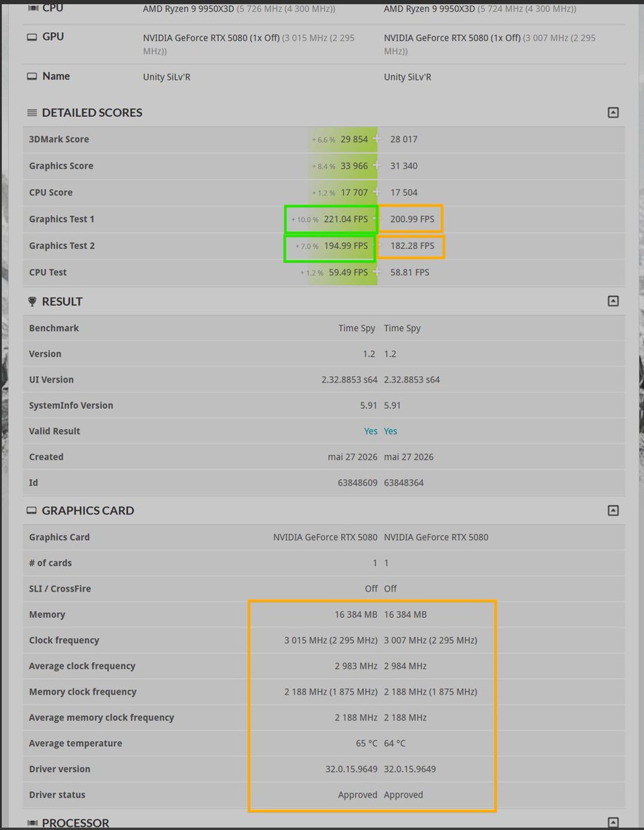Click the 'SLI / CrossFire' row label

(60, 589)
